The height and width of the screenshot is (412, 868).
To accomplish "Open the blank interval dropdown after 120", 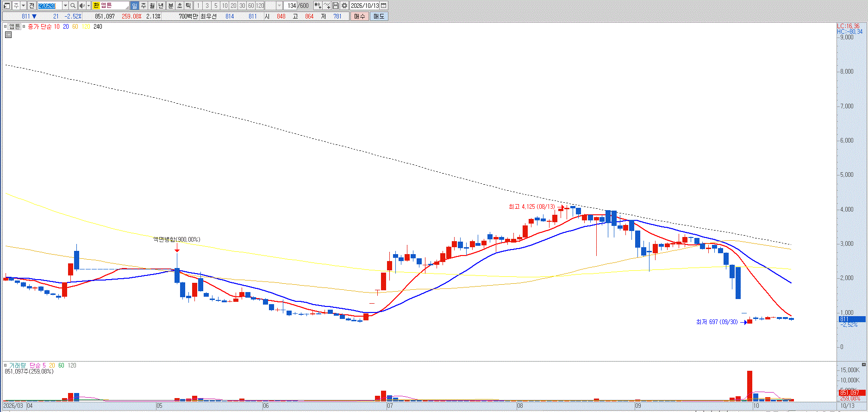I will coord(279,6).
